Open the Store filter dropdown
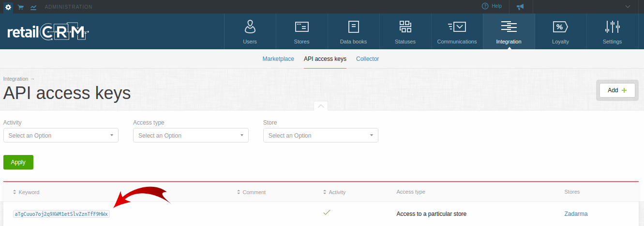The width and height of the screenshot is (644, 226). 321,135
